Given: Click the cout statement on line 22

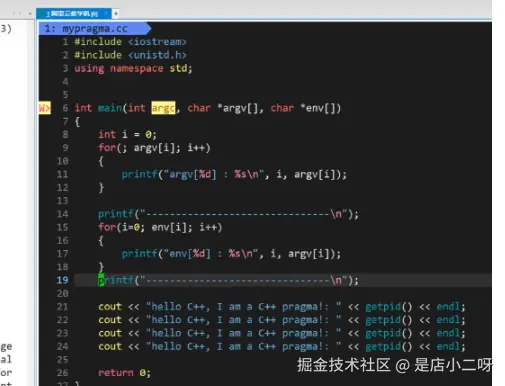Looking at the screenshot, I should pyautogui.click(x=281, y=320).
